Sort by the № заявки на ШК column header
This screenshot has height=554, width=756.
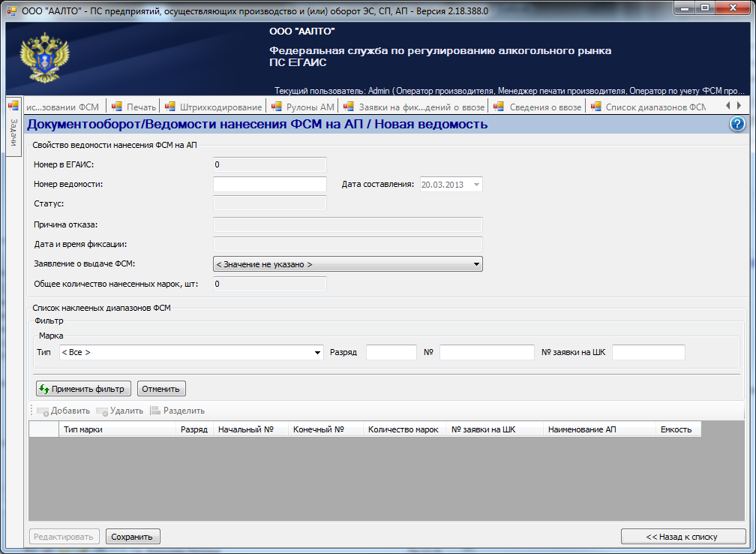click(495, 429)
